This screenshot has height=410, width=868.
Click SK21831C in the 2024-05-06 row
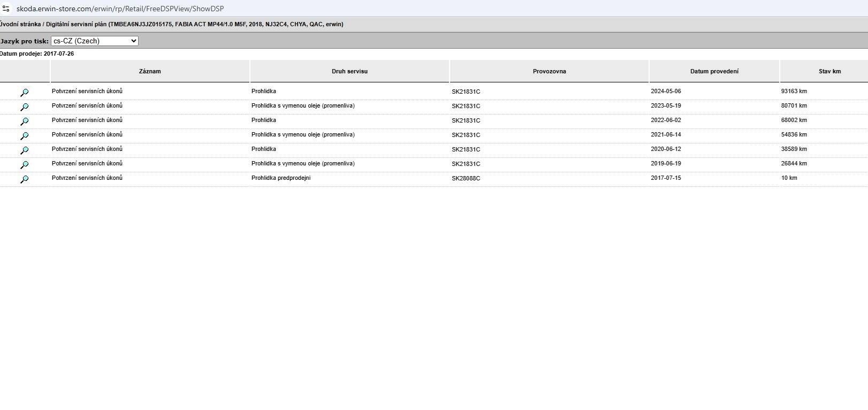point(466,92)
